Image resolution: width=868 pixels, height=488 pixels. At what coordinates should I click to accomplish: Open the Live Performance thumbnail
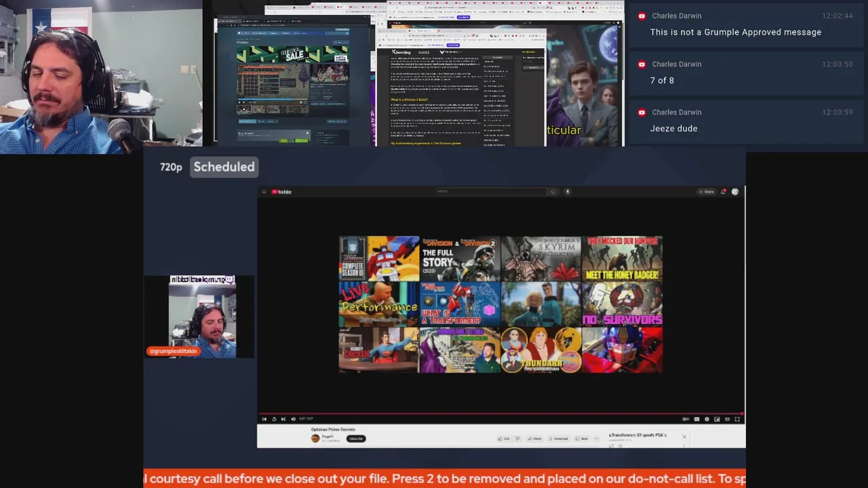pyautogui.click(x=379, y=304)
